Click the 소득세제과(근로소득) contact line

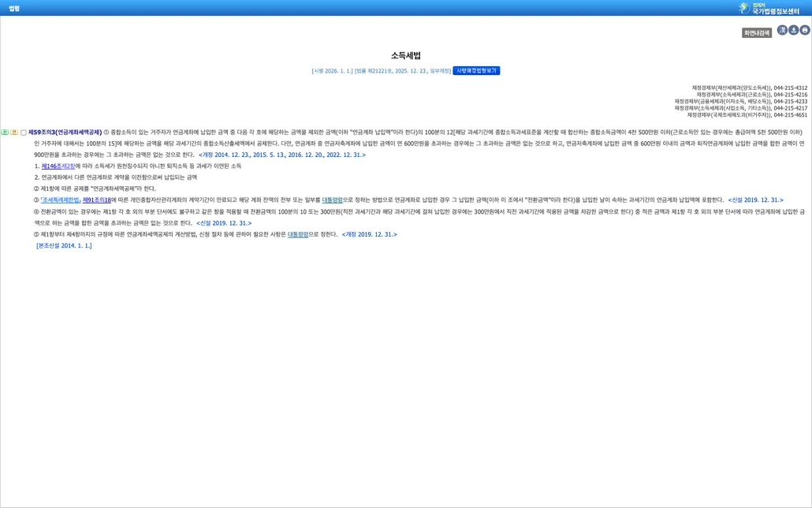[x=752, y=95]
